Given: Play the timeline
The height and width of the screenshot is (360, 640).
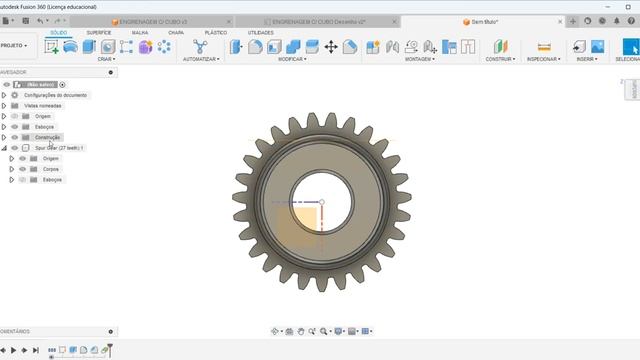Looking at the screenshot, I should [x=13, y=350].
